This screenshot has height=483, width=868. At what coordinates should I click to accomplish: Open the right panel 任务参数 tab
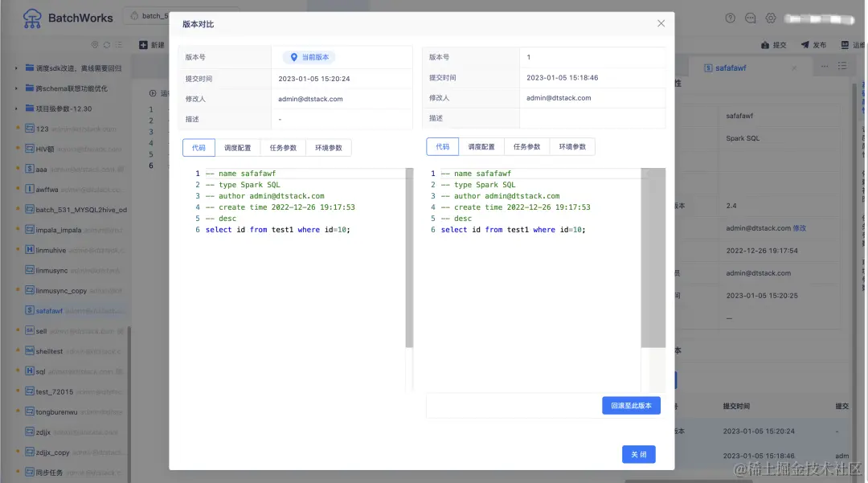coord(526,146)
